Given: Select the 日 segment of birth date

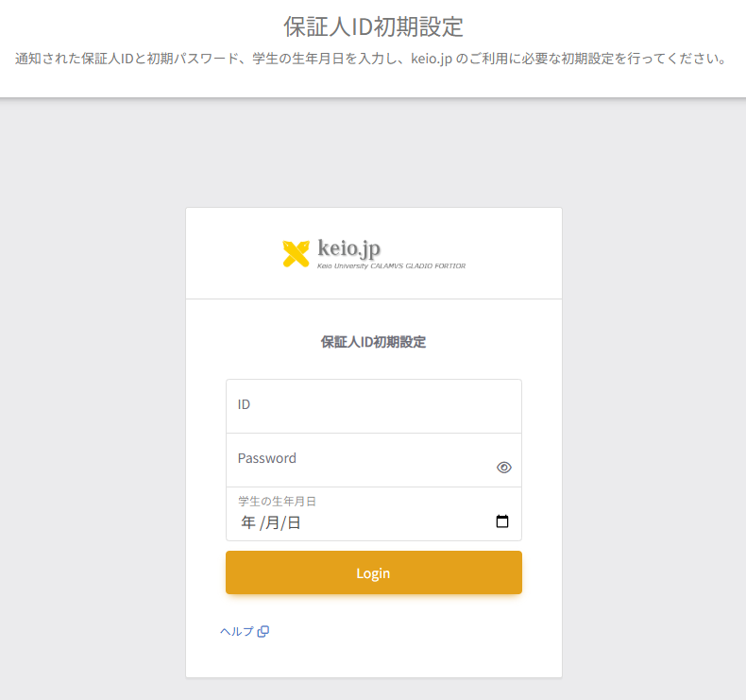Looking at the screenshot, I should point(294,522).
